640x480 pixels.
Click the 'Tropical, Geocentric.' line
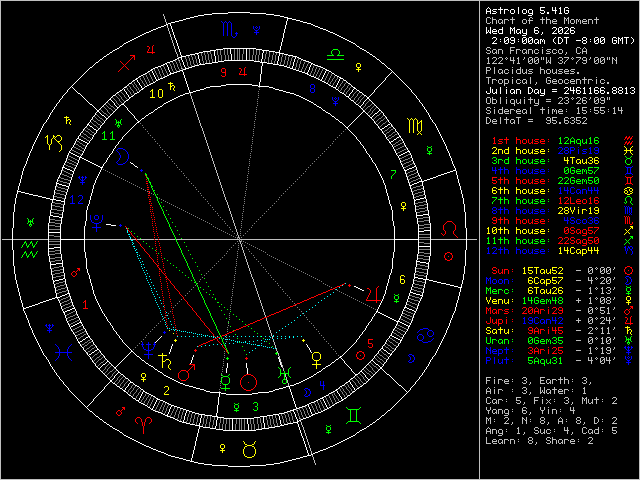(x=548, y=81)
